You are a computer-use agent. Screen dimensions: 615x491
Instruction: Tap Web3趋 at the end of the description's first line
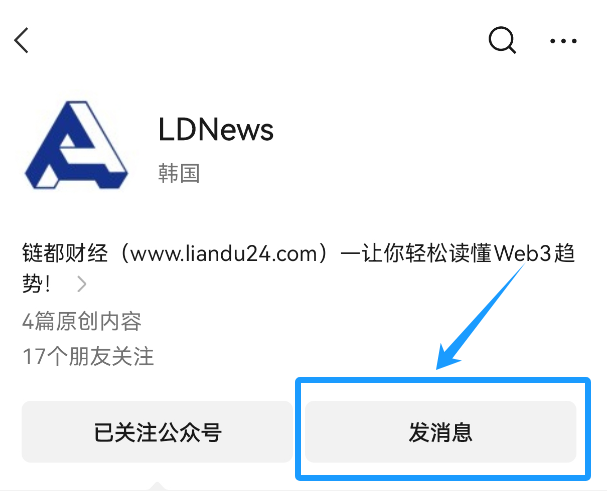click(x=534, y=253)
